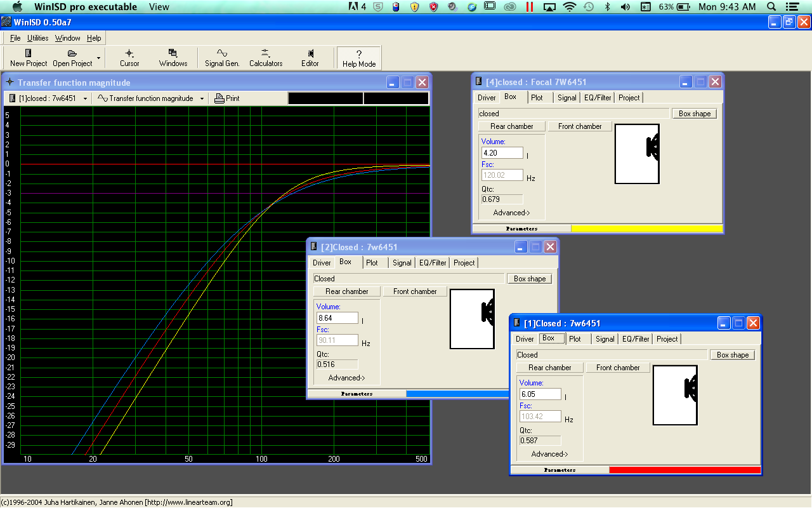Select Plot tab in [2]Closed window
Image resolution: width=812 pixels, height=508 pixels.
click(x=372, y=263)
